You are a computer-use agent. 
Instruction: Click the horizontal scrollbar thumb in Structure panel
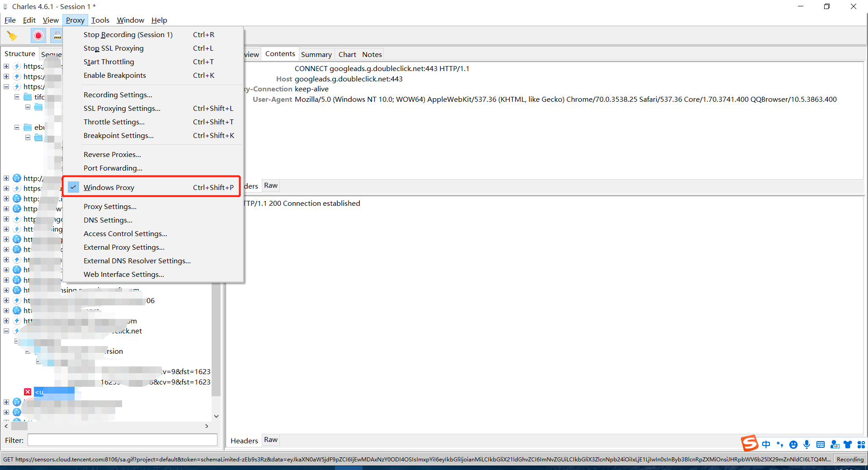click(x=19, y=426)
